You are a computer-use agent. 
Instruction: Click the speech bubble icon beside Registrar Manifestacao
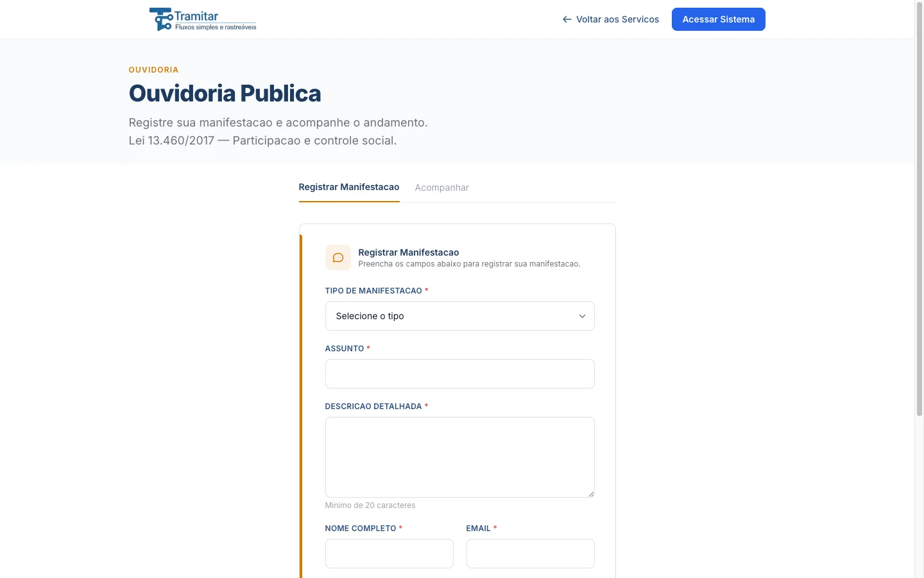point(338,258)
